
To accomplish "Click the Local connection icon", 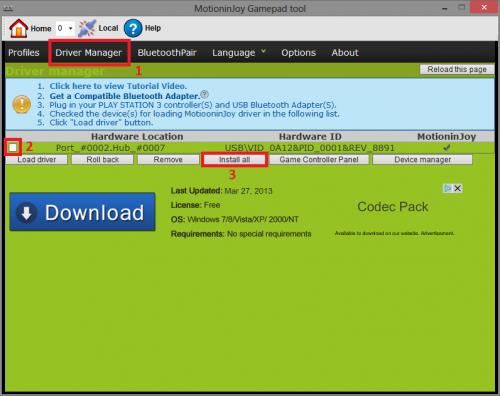I will [87, 28].
